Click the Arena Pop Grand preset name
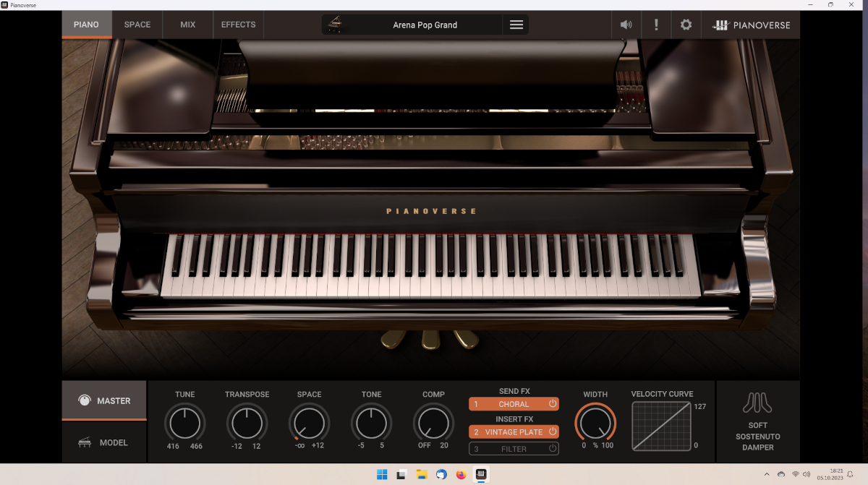Screen dimensions: 868x485 pos(425,25)
